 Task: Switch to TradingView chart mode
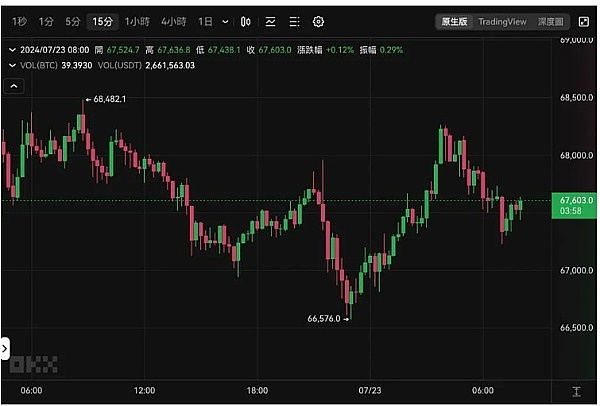[x=502, y=22]
